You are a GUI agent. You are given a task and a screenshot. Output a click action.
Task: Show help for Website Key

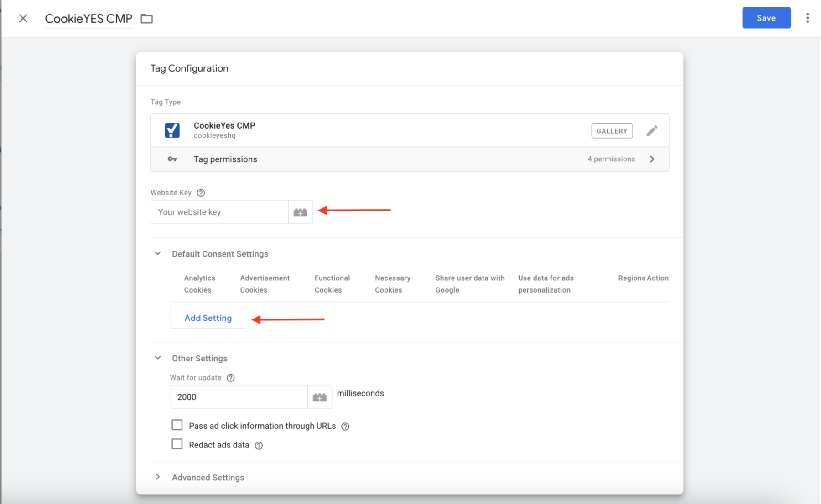pyautogui.click(x=201, y=193)
